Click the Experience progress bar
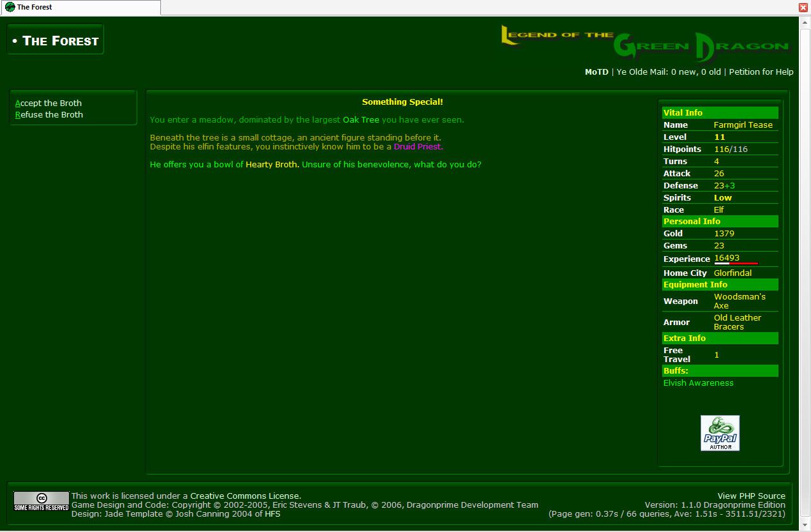The width and height of the screenshot is (811, 532). pyautogui.click(x=736, y=263)
